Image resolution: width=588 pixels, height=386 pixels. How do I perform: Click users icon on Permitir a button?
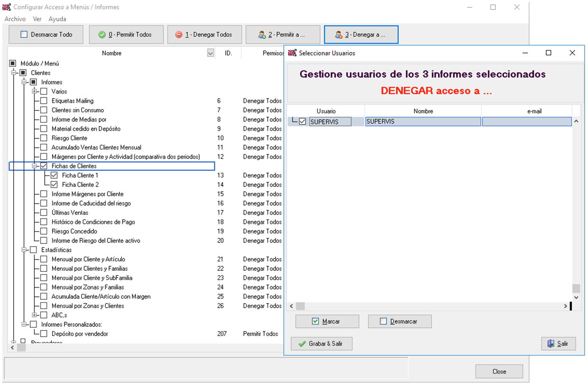tap(261, 35)
